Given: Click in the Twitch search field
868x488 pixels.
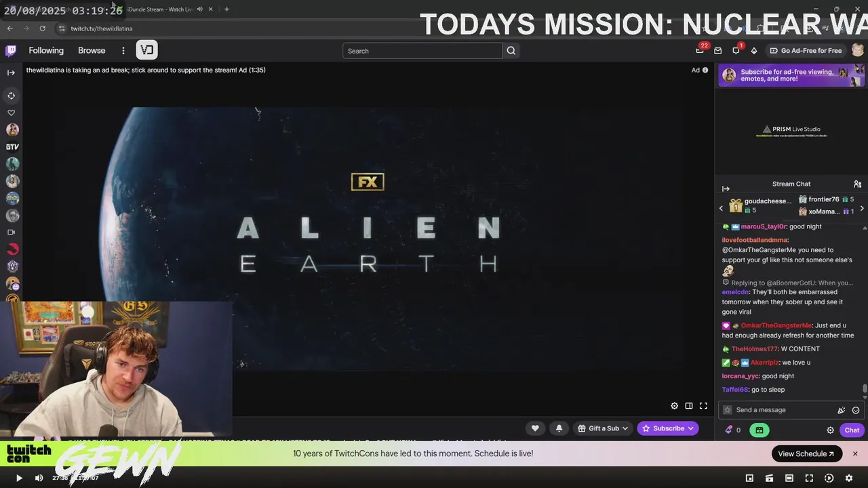Looking at the screenshot, I should coord(422,51).
